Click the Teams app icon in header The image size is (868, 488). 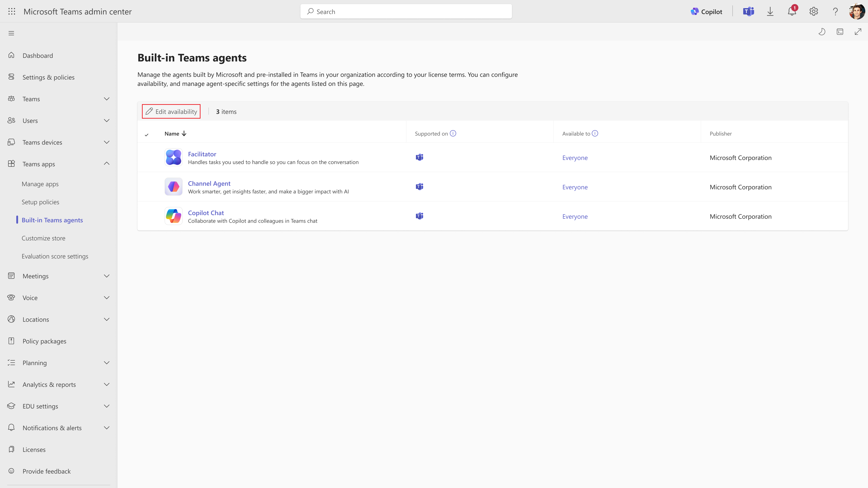(x=748, y=12)
